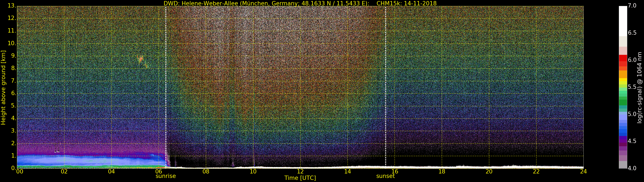Screen dimensions: 644x182
Task: Click the gray bottom section of the colorbar
Action: 623,164
